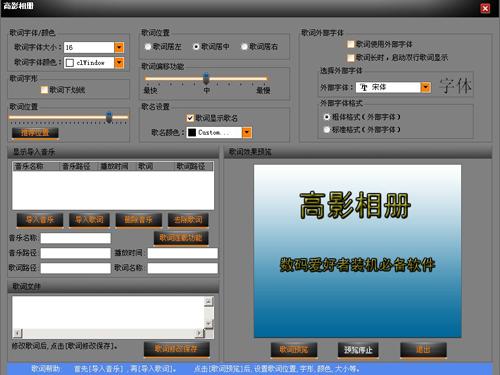Click the 删除音乐 button
Screen dimensions: 500x375
(139, 220)
